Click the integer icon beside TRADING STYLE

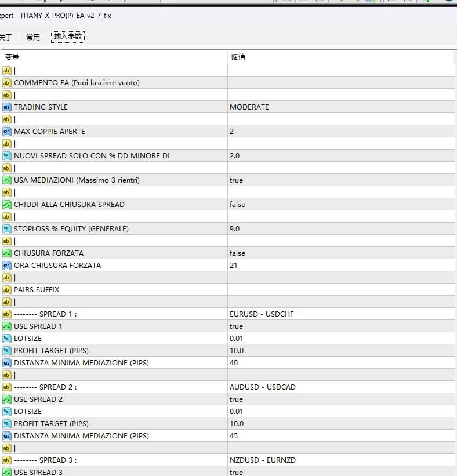(7, 107)
